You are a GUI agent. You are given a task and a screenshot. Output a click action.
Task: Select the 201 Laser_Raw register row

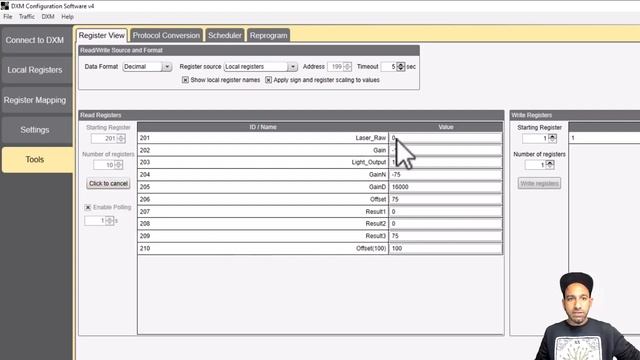click(x=320, y=138)
